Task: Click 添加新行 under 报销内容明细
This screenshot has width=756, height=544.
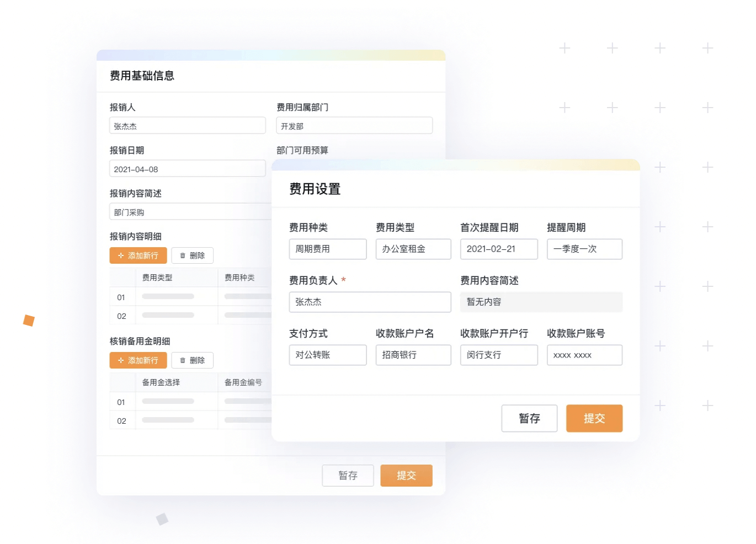Action: tap(138, 255)
